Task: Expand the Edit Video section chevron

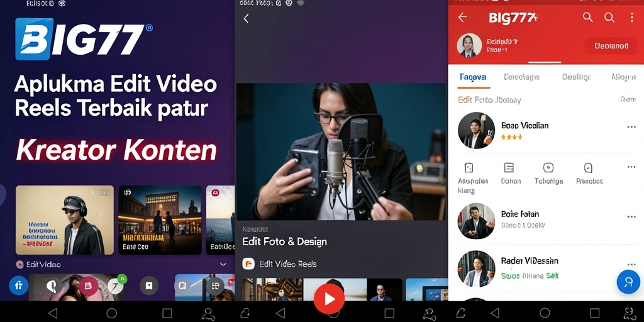Action: (x=223, y=265)
